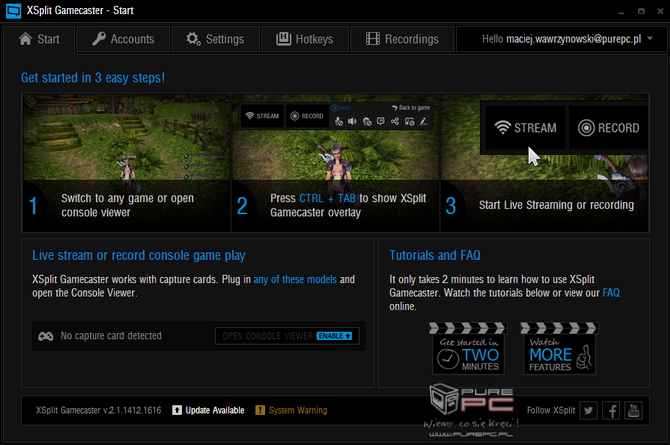Click the yellow warning icon beside System Warning
The height and width of the screenshot is (445, 670).
260,410
